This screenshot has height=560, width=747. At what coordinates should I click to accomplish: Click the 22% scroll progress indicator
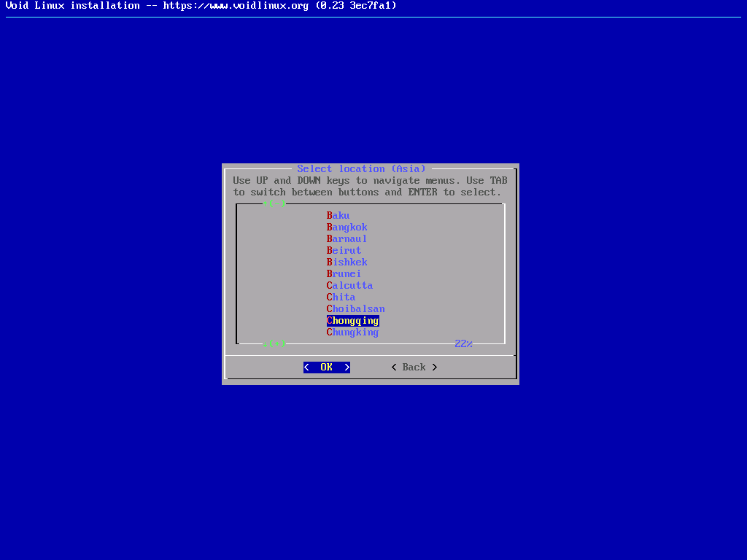(463, 343)
